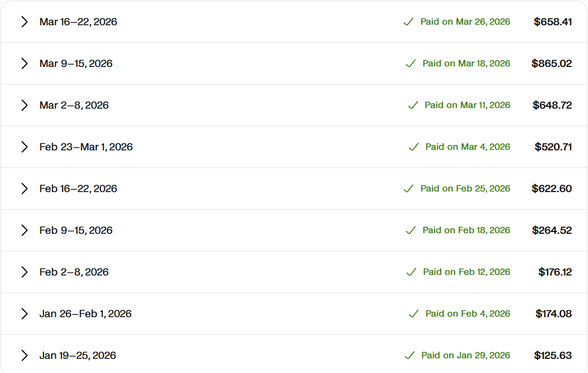588x373 pixels.
Task: Expand the Feb 16–22, 2026 chevron
Action: [25, 189]
